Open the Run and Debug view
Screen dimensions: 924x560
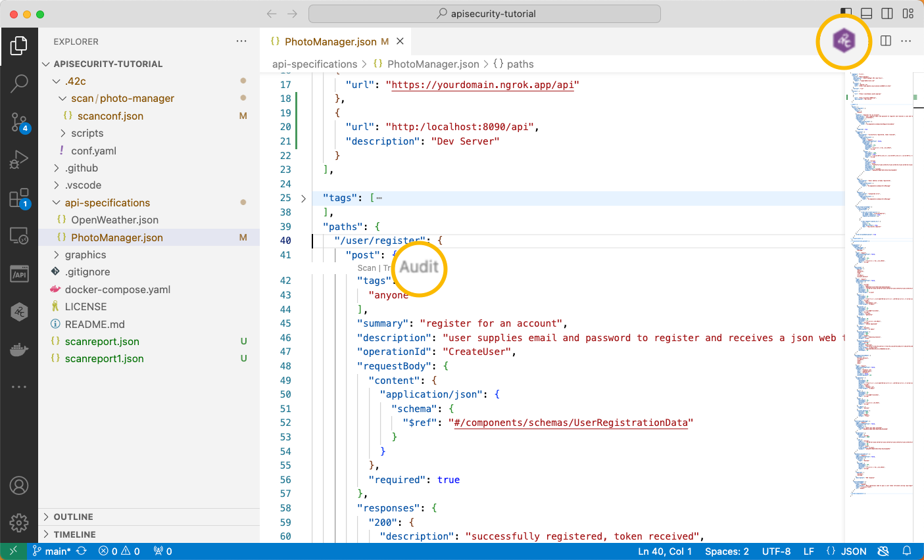[19, 160]
